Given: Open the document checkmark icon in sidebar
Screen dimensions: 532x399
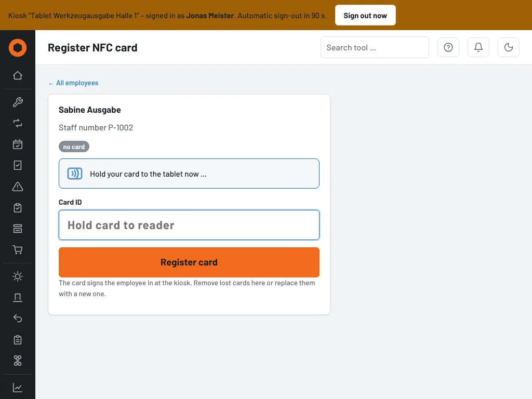Looking at the screenshot, I should 18,165.
